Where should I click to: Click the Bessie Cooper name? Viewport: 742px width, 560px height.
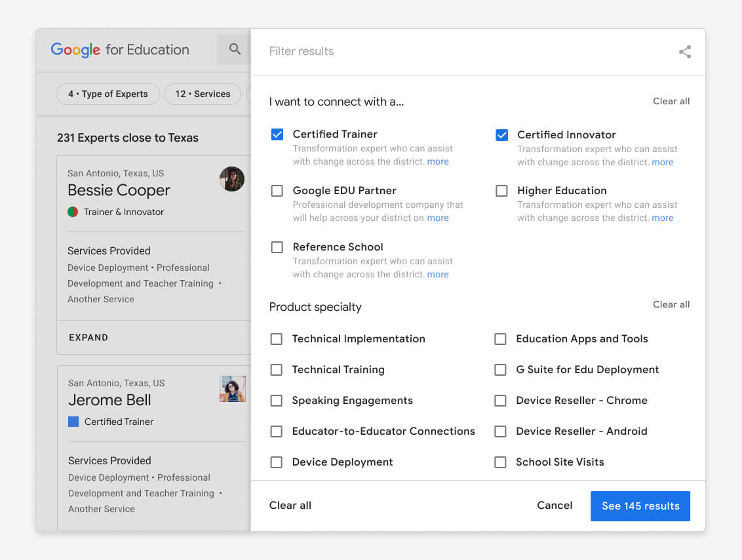tap(119, 190)
